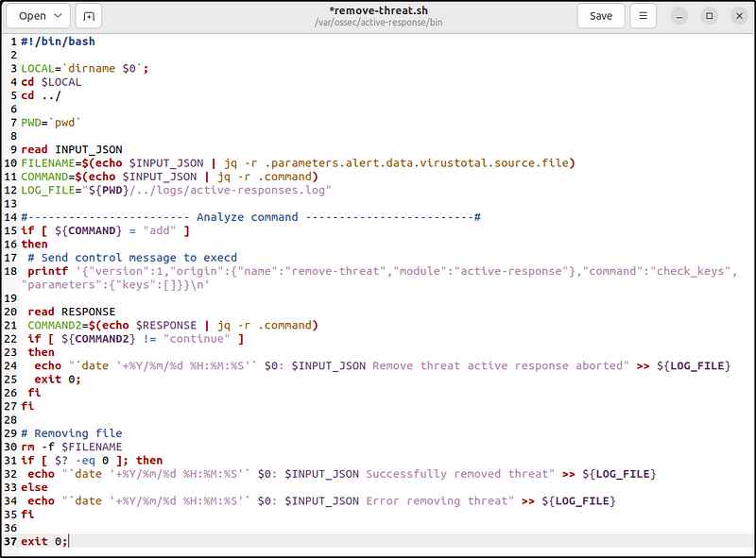Click the 'Analyze command' comment line

click(x=246, y=217)
